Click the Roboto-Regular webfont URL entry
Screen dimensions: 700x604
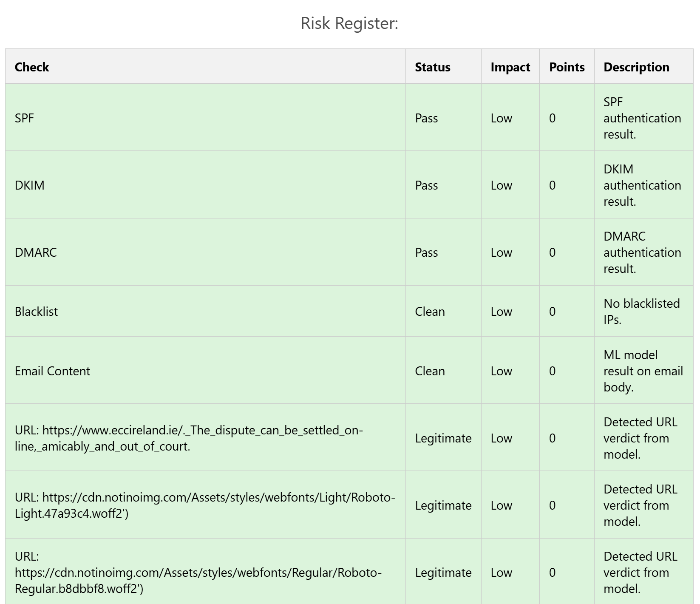pos(198,573)
